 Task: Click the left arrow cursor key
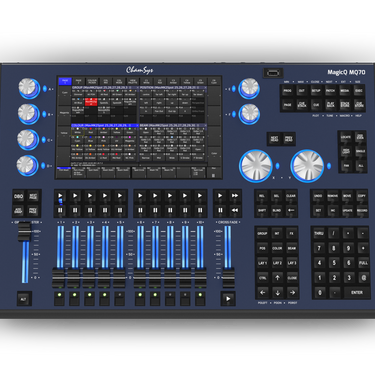point(263,293)
